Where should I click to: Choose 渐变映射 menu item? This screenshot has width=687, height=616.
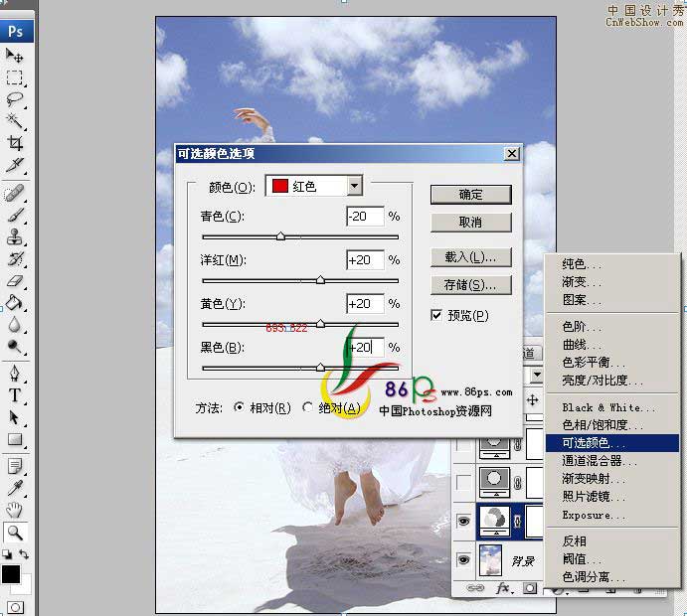tap(612, 479)
